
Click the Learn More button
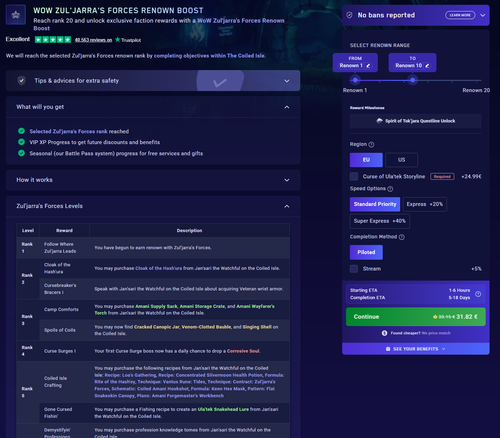pyautogui.click(x=460, y=15)
